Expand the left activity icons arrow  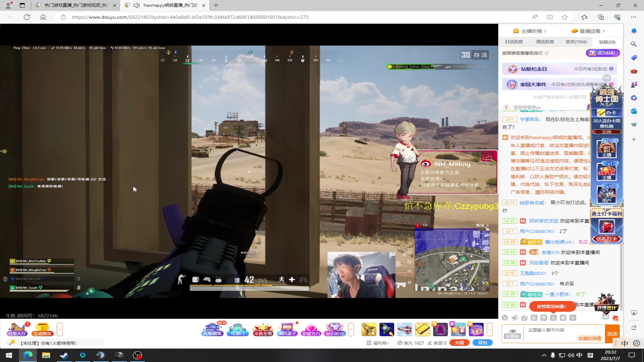[59, 329]
